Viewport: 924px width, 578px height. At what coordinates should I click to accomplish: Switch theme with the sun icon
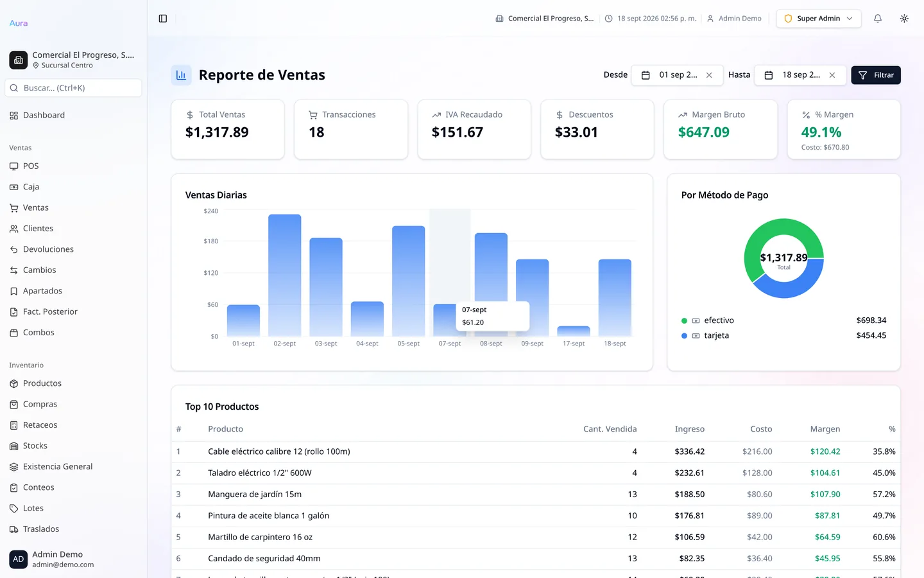click(x=904, y=19)
